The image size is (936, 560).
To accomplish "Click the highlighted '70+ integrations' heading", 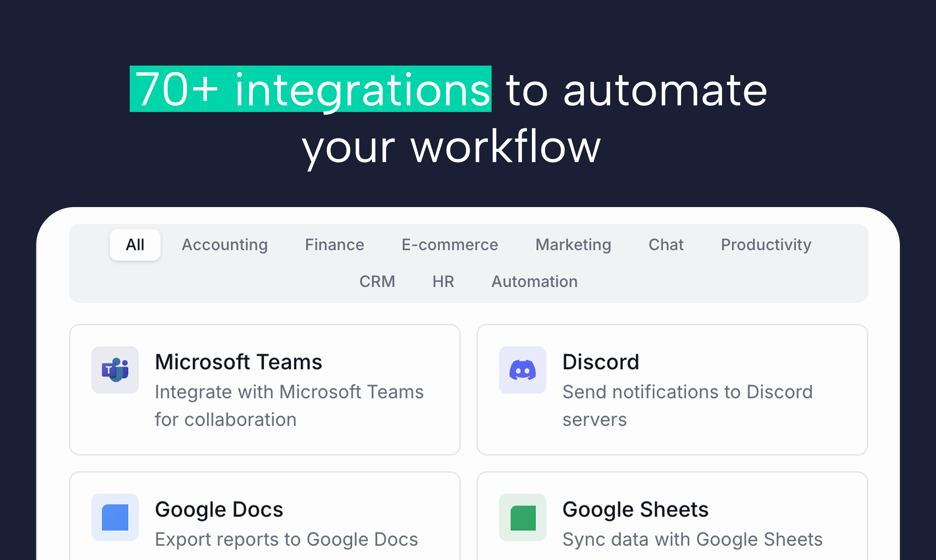I will (x=311, y=89).
